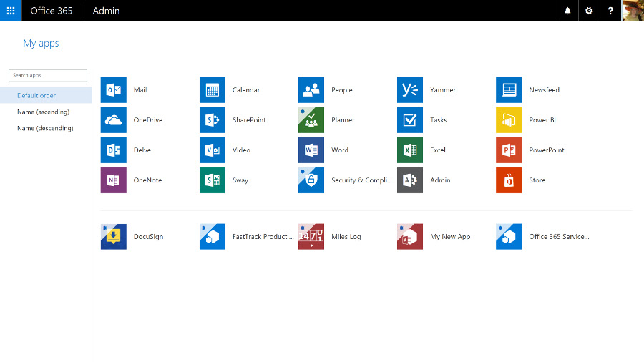Open the Sway app icon
644x362 pixels.
[213, 180]
